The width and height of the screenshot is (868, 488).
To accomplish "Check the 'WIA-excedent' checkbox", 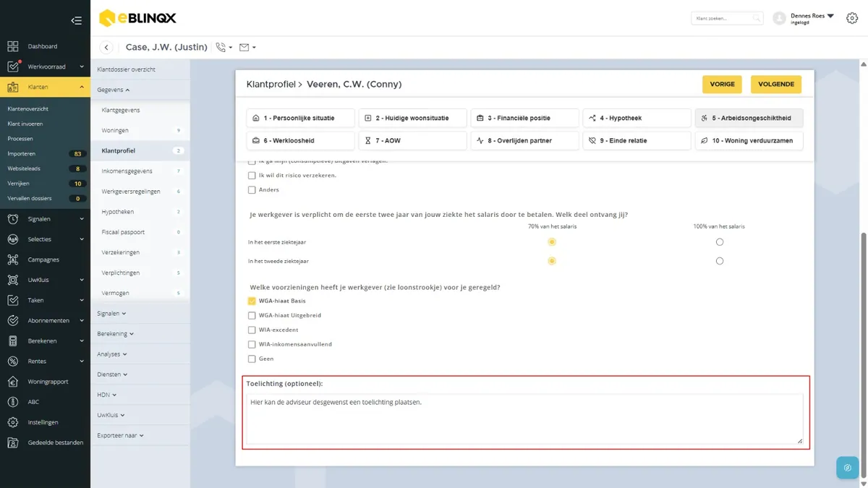I will (x=252, y=330).
